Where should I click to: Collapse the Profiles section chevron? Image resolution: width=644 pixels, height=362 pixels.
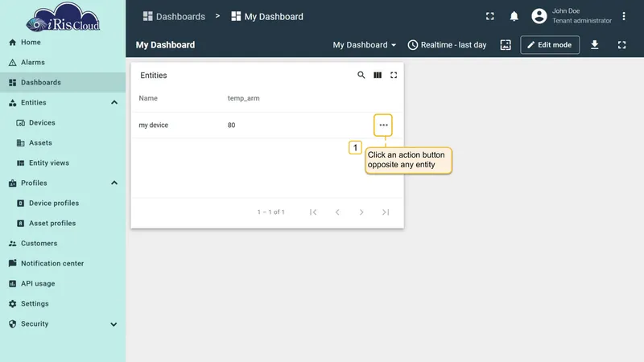tap(114, 183)
